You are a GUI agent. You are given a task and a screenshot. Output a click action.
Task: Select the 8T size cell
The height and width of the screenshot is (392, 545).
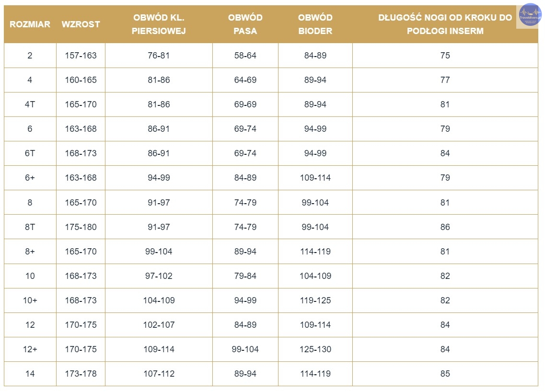[30, 227]
